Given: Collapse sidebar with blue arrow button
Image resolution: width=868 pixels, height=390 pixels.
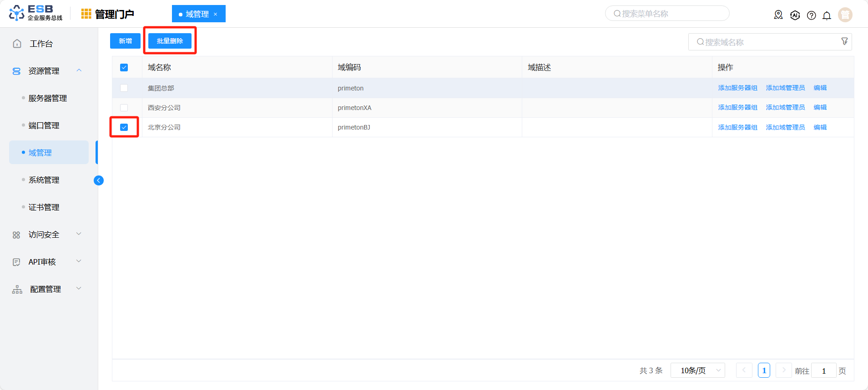Looking at the screenshot, I should click(99, 180).
